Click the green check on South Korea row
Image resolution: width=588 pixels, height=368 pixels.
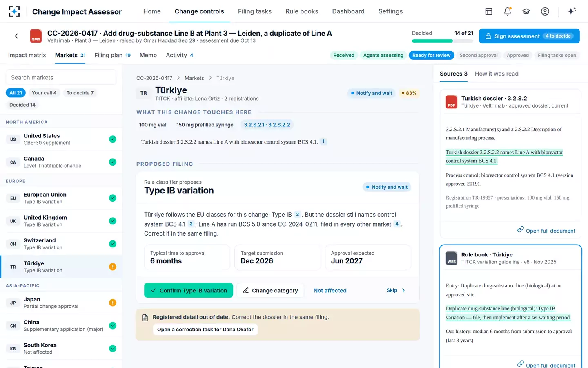pyautogui.click(x=113, y=348)
